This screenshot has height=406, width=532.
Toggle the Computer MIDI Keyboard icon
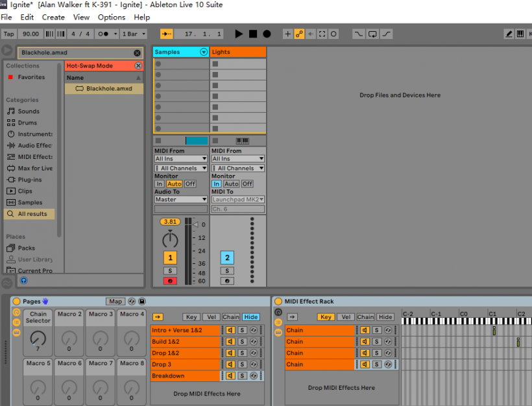[x=520, y=34]
